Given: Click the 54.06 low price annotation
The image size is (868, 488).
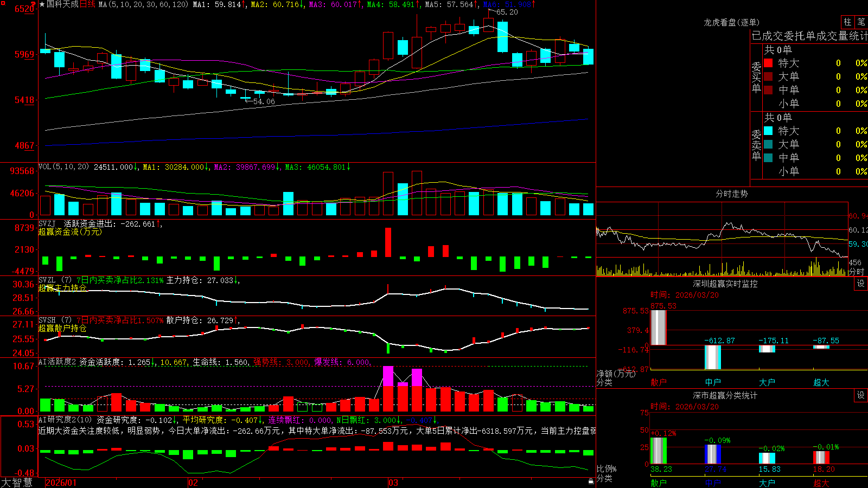Looking at the screenshot, I should click(264, 101).
